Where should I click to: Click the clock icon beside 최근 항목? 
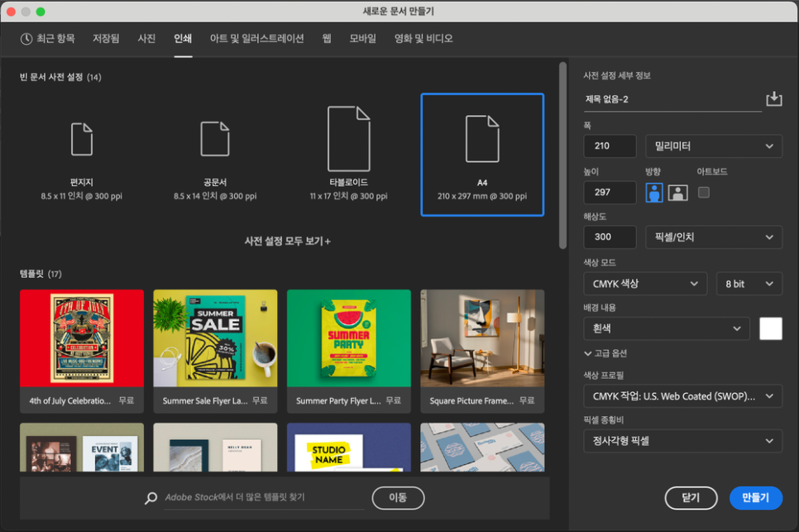tap(26, 39)
